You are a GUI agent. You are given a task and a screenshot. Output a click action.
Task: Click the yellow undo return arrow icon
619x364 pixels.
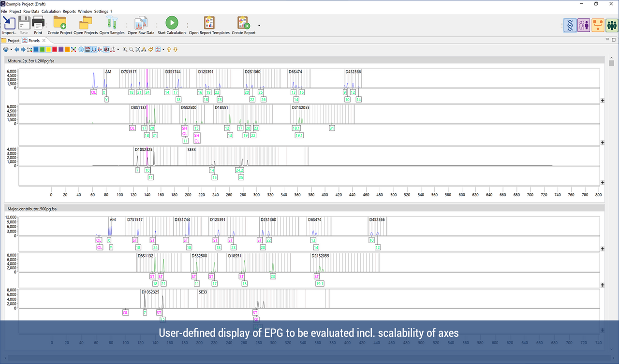pyautogui.click(x=150, y=49)
